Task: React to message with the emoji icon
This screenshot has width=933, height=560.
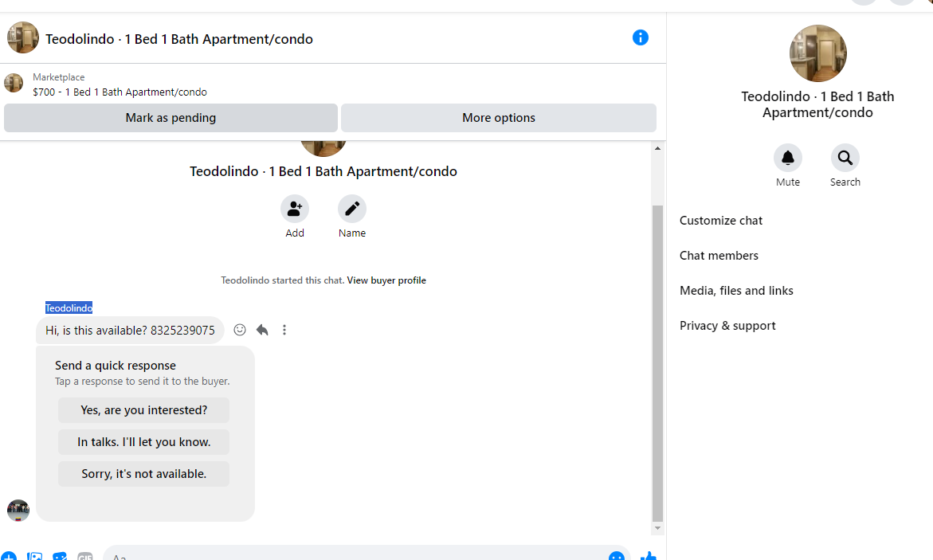Action: click(240, 330)
